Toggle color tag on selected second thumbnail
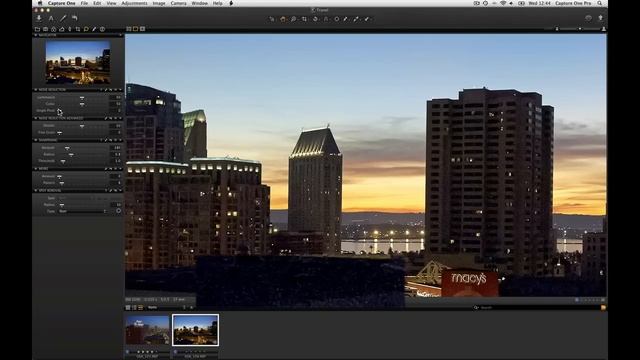Screen dimensions: 640x360 click(176, 351)
